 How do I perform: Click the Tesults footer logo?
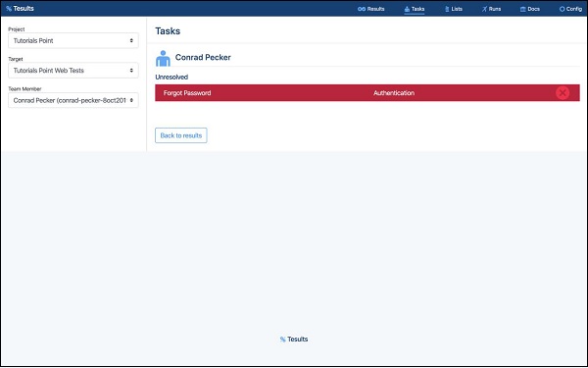point(294,340)
